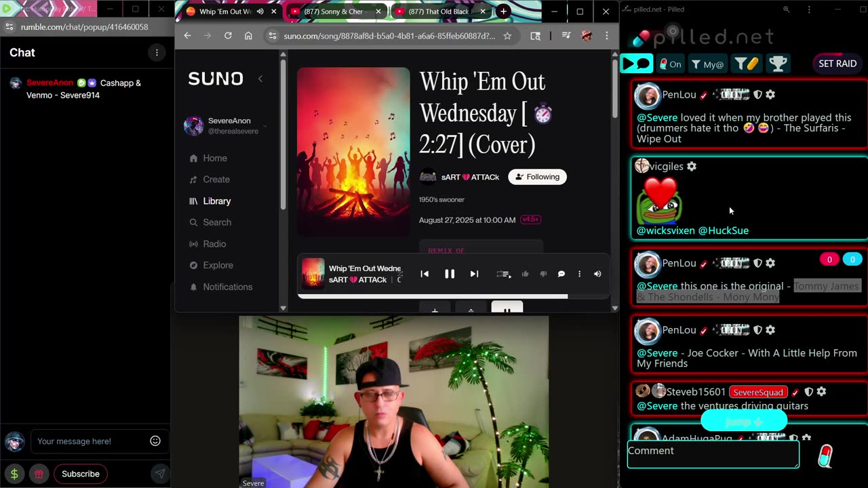Open the sART ATTACk artist profile
Viewport: 868px width, 488px height.
470,177
